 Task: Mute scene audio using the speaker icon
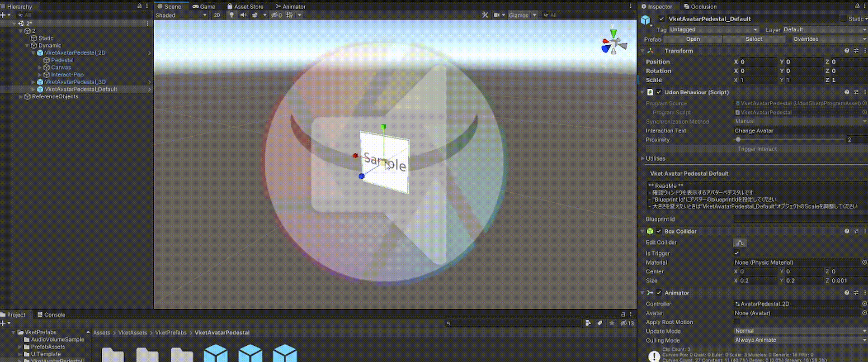coord(243,15)
